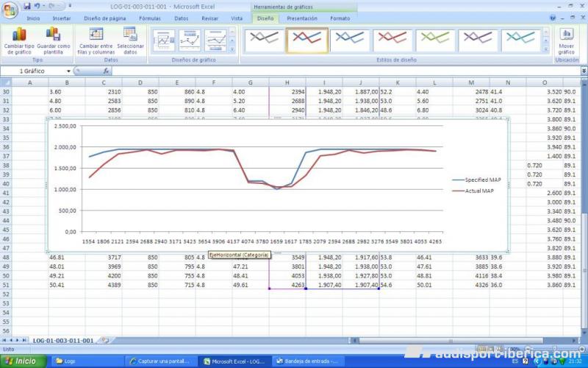588x368 pixels.
Task: Select the LOG-01-003-011-001 sheet tab
Action: (x=62, y=341)
